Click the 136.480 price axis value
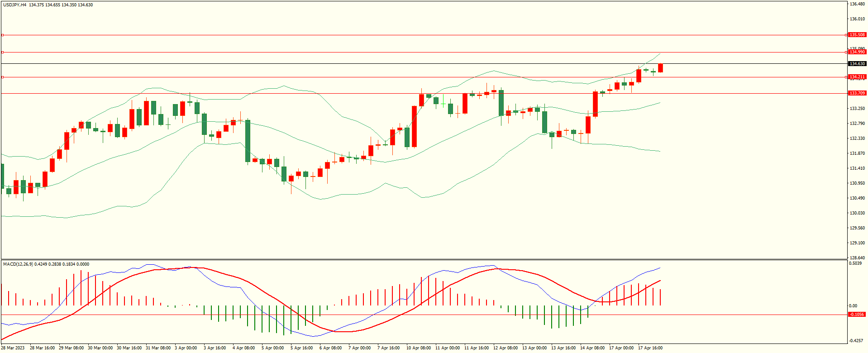The width and height of the screenshot is (868, 353). click(x=857, y=4)
